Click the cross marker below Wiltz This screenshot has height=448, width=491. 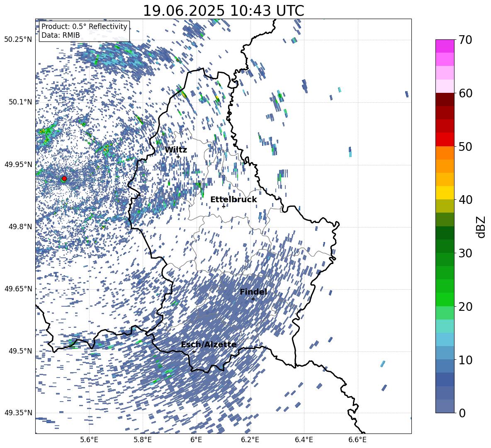click(178, 157)
